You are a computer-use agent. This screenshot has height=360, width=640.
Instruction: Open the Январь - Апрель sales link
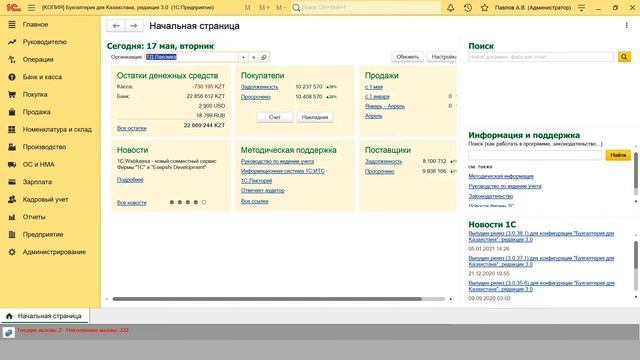[x=385, y=107]
